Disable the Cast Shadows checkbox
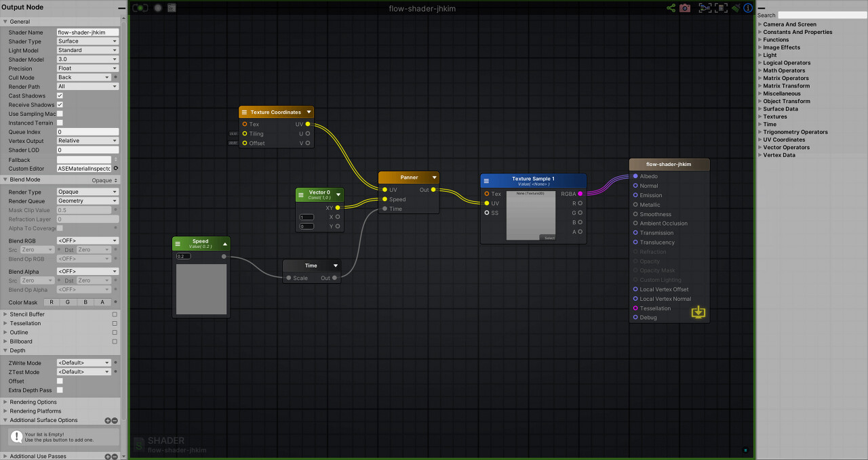868x460 pixels. click(x=60, y=96)
